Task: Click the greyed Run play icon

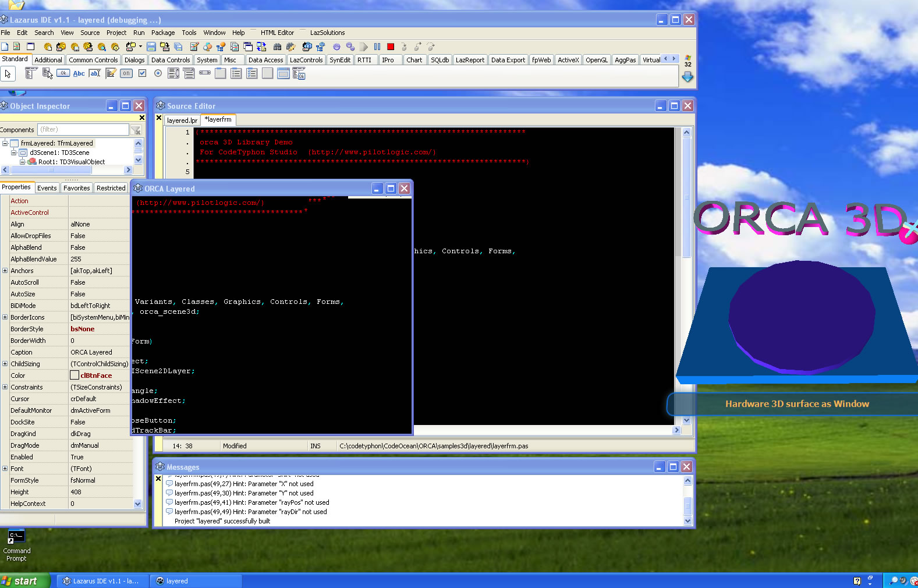Action: click(x=363, y=47)
